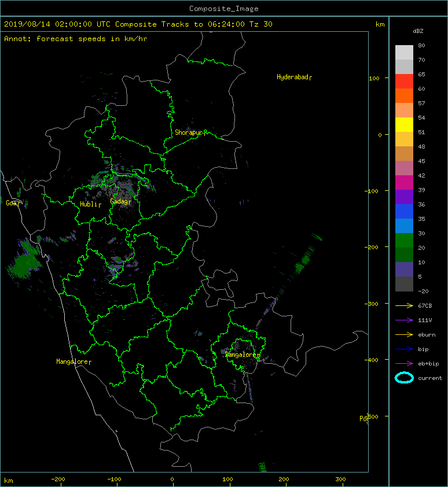
Task: Select the Bangalore label inside green boundary
Action: [241, 355]
